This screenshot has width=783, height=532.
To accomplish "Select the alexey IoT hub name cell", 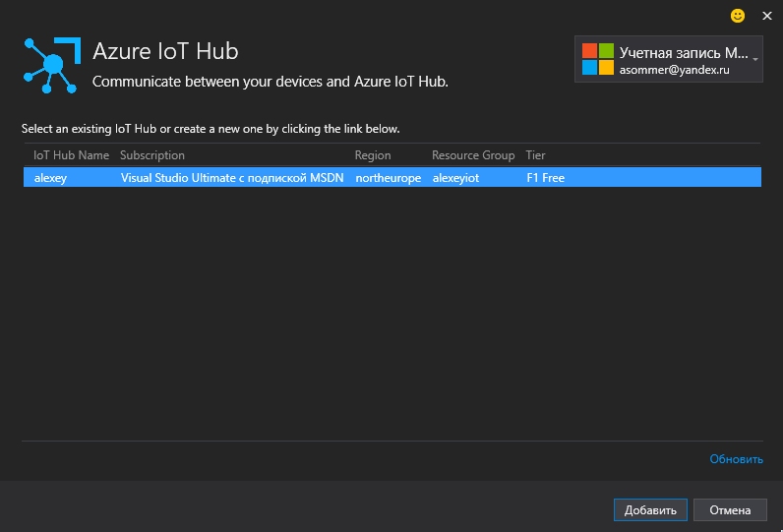I will 50,178.
